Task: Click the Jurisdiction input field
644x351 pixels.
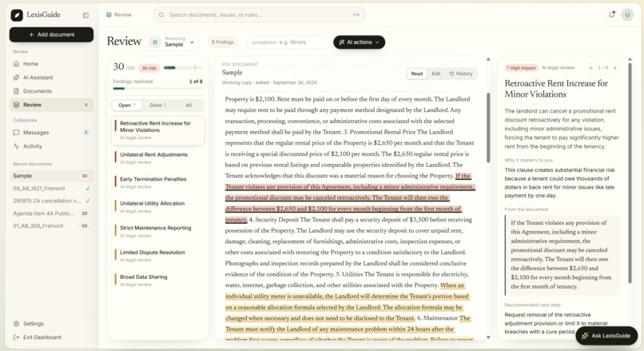Action: (x=288, y=42)
